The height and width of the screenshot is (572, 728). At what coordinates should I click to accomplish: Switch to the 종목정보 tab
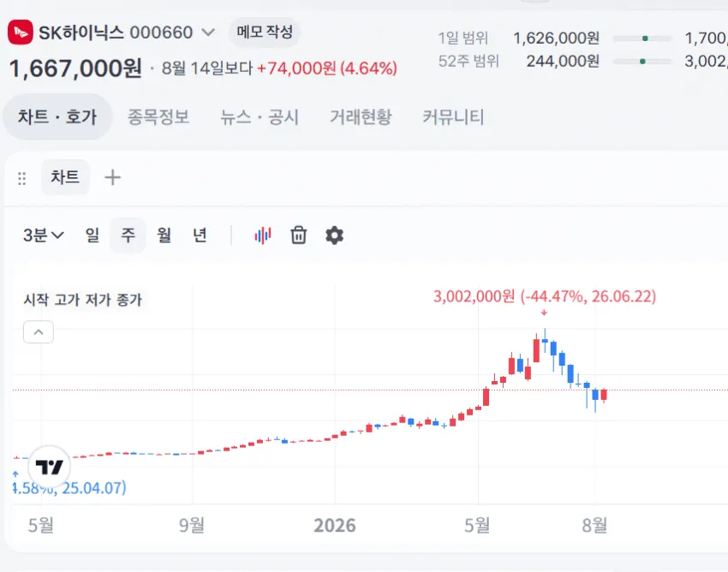[158, 116]
